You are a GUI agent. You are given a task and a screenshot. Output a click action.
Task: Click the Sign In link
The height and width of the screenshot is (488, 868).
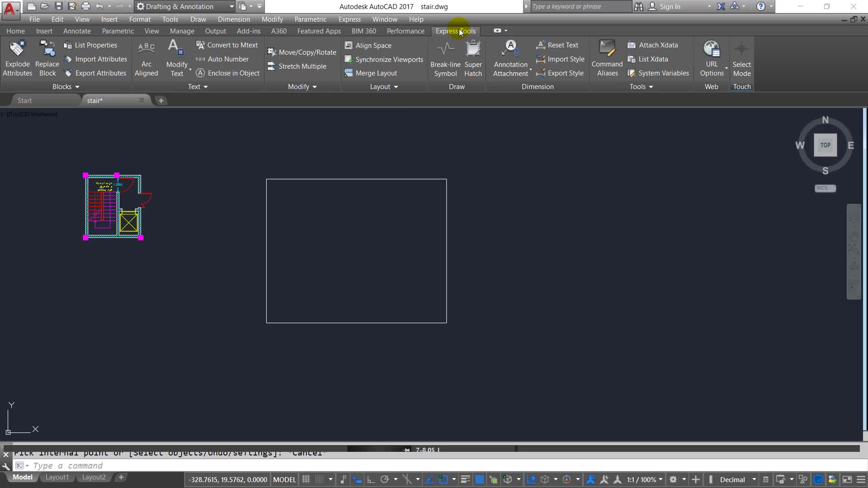pos(670,6)
